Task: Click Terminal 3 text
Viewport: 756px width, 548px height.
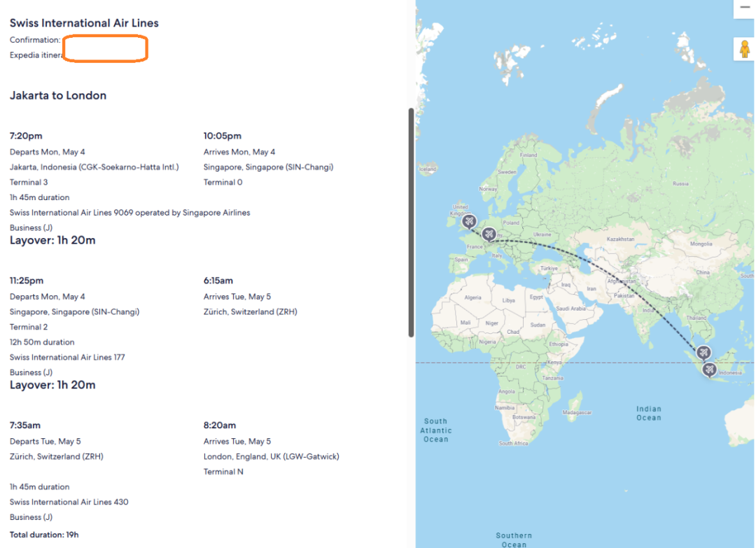Action: coord(29,182)
